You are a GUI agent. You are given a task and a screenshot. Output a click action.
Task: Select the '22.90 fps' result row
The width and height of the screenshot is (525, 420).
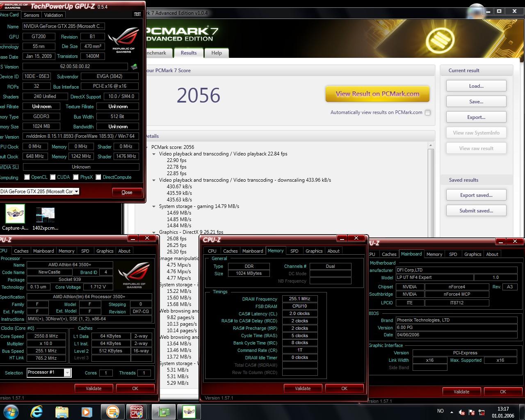pos(177,160)
